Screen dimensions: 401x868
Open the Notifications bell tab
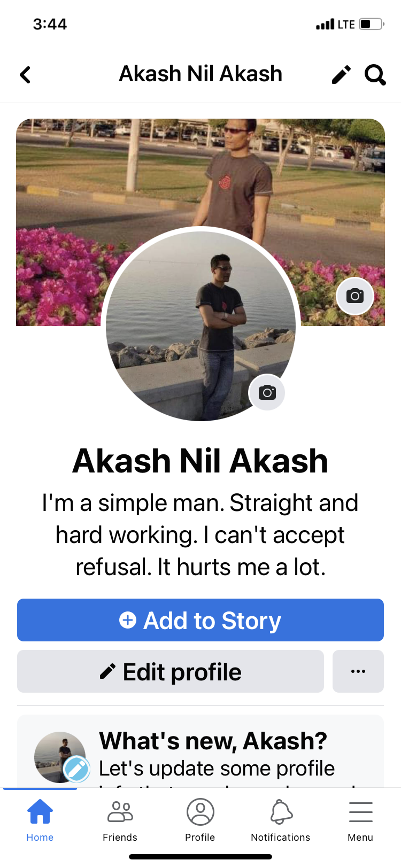click(x=281, y=821)
